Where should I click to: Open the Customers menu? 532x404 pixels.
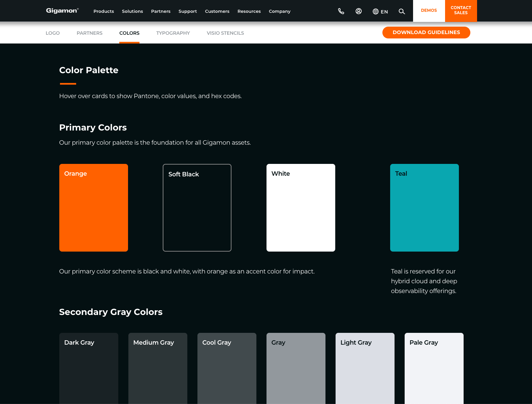click(217, 11)
